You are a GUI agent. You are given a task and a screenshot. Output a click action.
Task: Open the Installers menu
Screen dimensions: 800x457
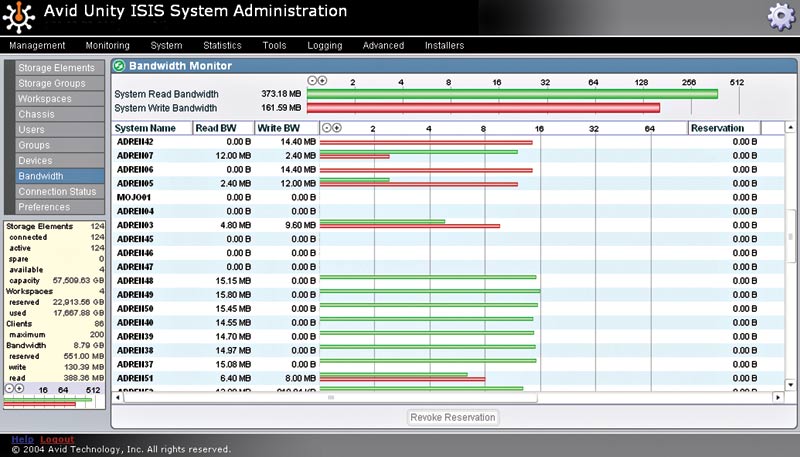tap(444, 45)
